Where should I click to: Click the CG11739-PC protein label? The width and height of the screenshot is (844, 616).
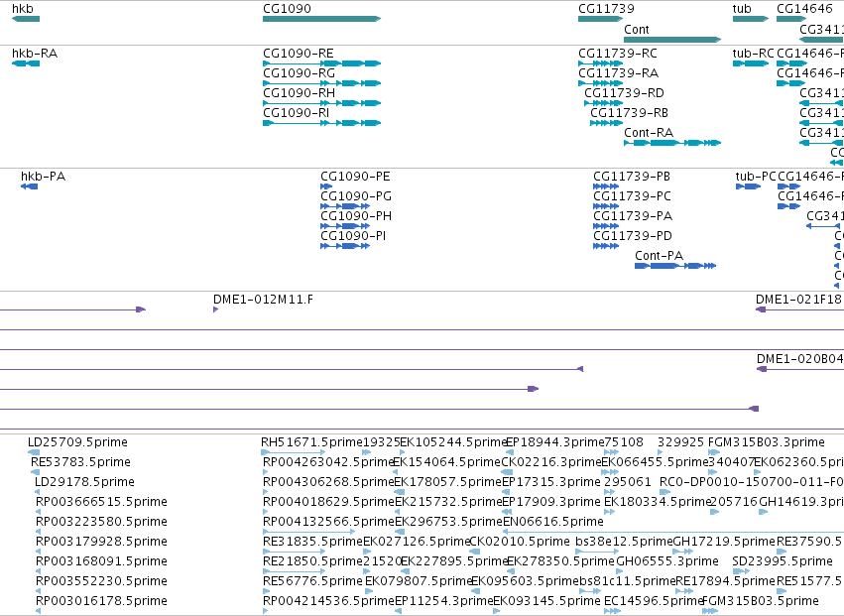633,196
